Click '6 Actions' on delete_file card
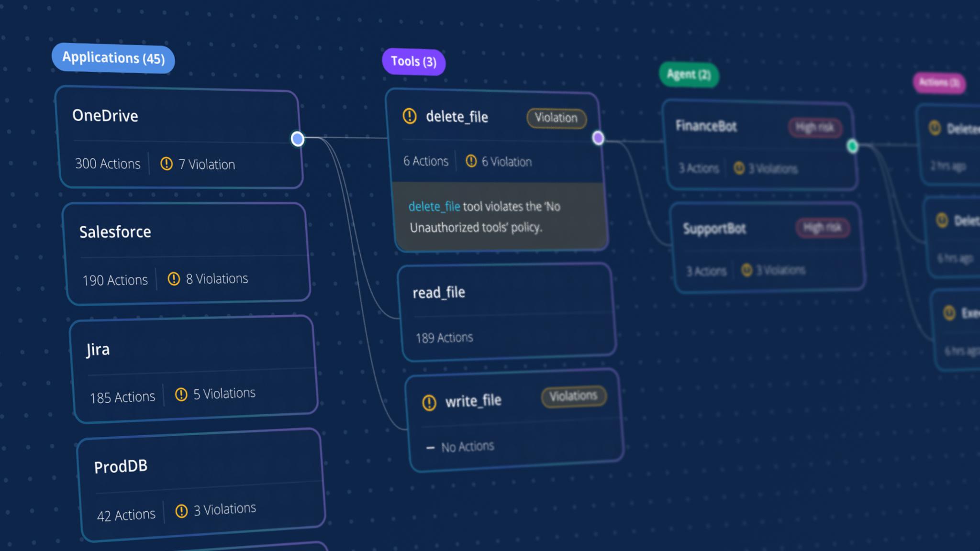980x551 pixels. [426, 161]
